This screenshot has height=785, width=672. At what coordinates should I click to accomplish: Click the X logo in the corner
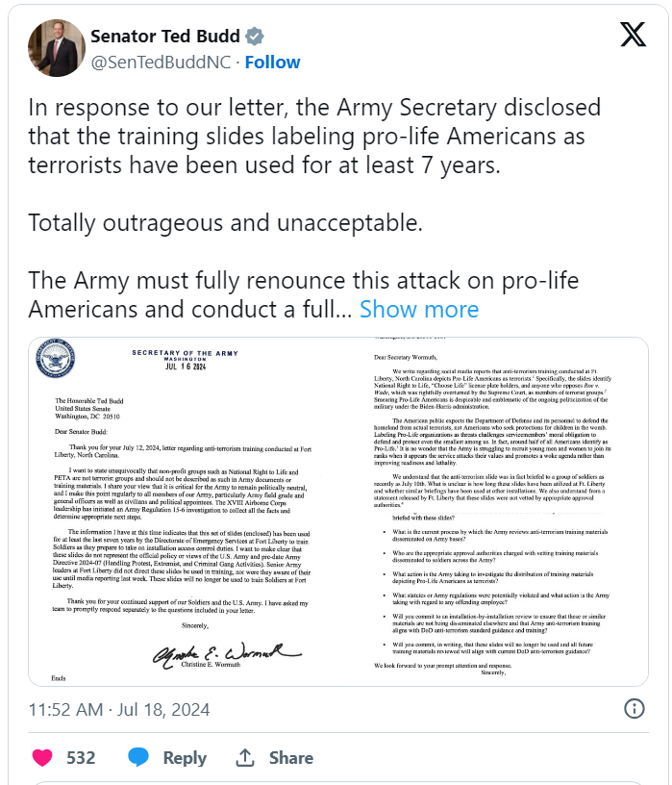click(x=632, y=36)
